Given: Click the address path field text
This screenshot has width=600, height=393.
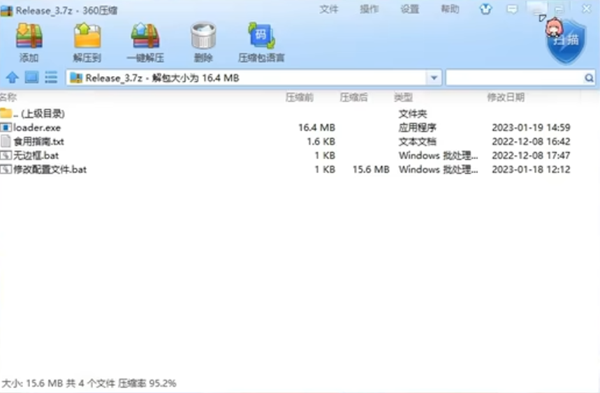Looking at the screenshot, I should coord(162,78).
